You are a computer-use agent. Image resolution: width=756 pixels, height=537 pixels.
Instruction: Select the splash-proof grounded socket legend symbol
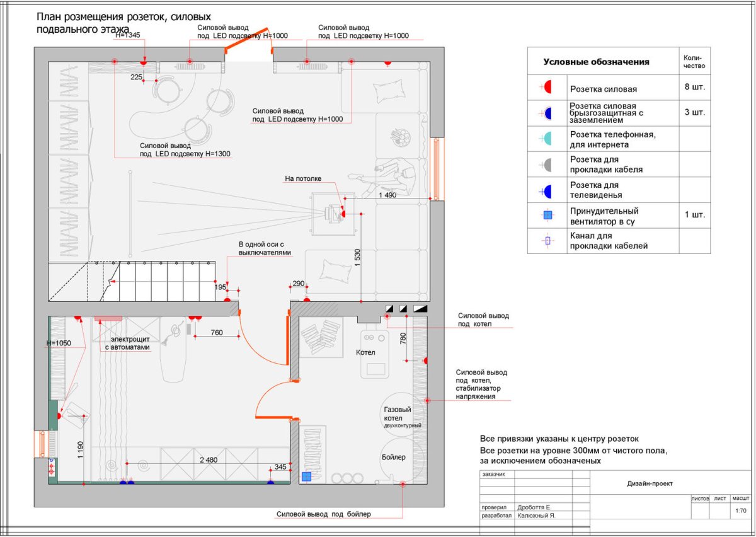point(547,113)
